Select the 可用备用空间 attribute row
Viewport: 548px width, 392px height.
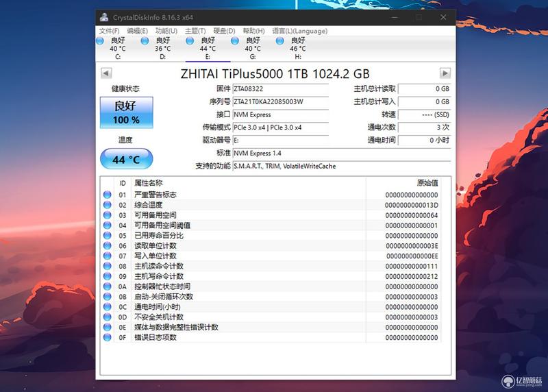point(271,215)
